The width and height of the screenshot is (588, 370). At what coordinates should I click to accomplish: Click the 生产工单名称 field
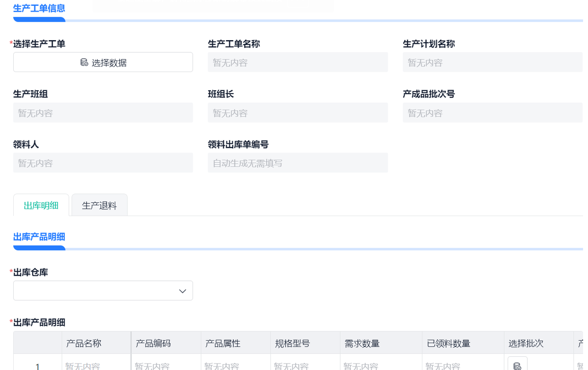[x=297, y=63]
